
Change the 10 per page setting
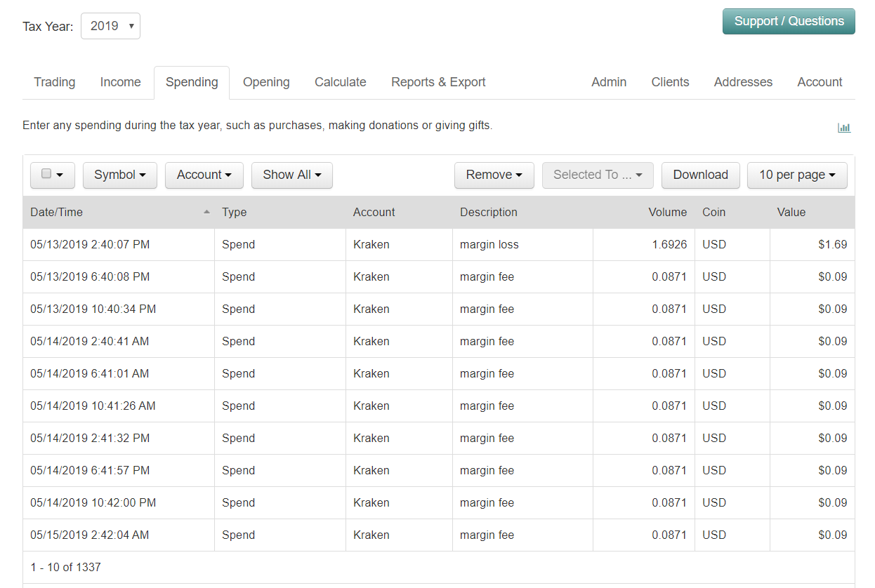click(796, 175)
